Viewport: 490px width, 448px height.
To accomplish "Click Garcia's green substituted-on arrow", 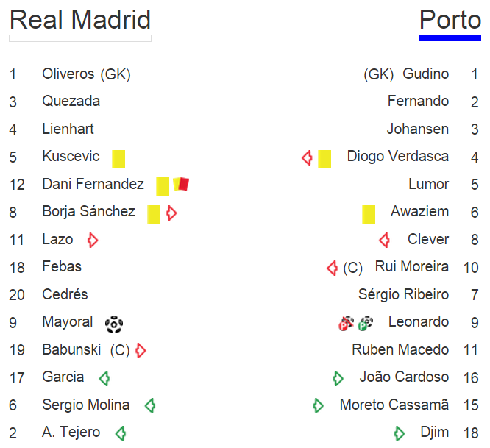I will coord(104,378).
